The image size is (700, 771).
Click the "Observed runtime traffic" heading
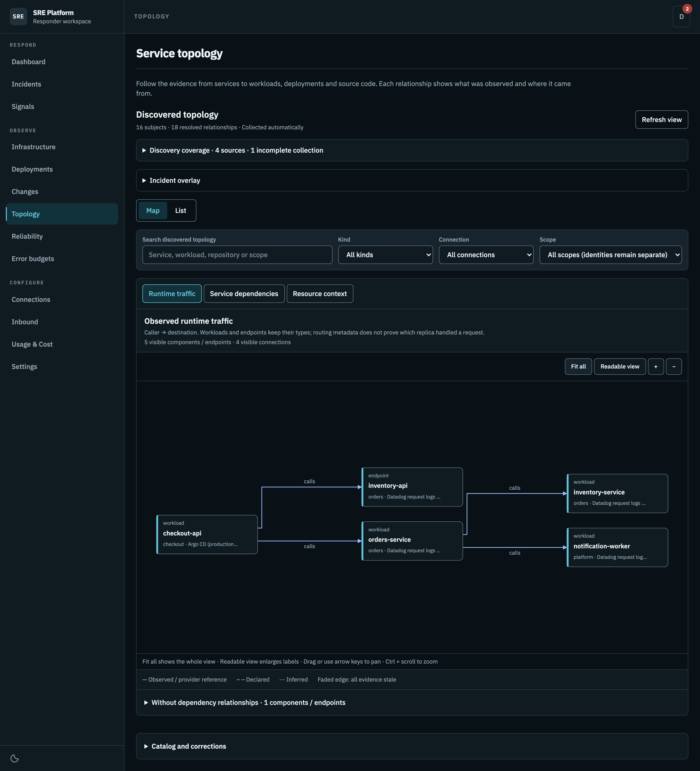point(189,321)
